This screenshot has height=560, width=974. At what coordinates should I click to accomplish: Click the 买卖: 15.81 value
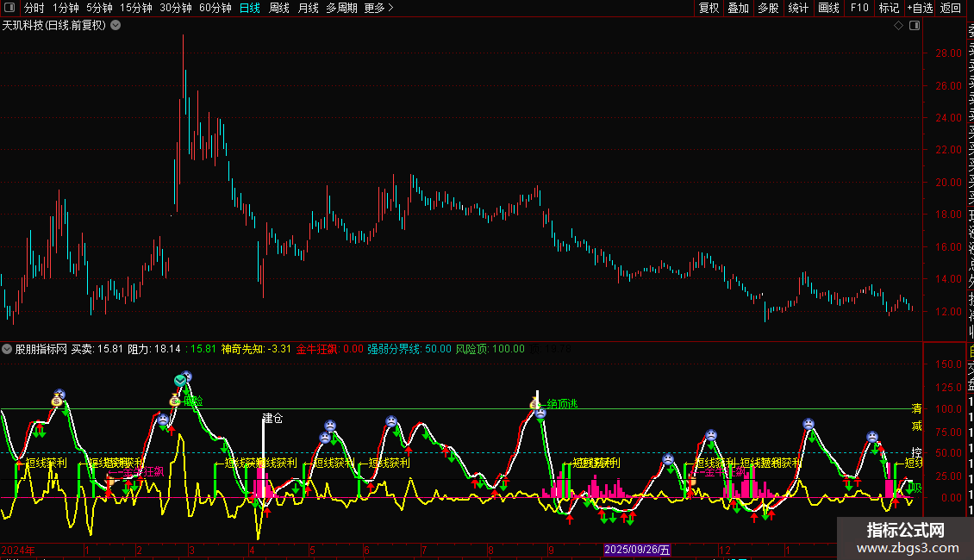(x=97, y=349)
